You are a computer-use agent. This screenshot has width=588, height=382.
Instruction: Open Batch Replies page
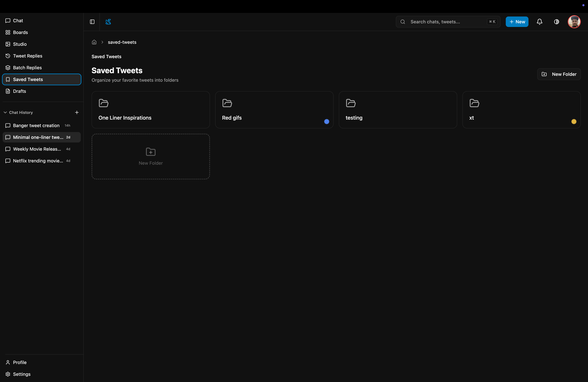pyautogui.click(x=27, y=68)
